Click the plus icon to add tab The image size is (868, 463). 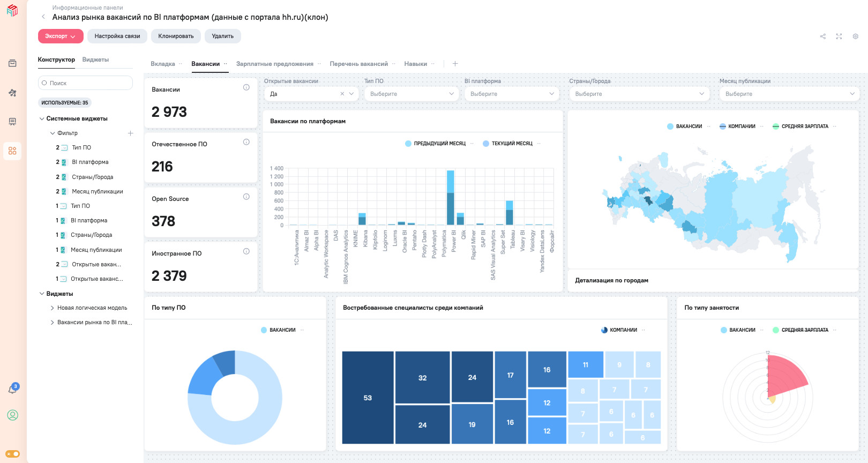click(x=455, y=64)
